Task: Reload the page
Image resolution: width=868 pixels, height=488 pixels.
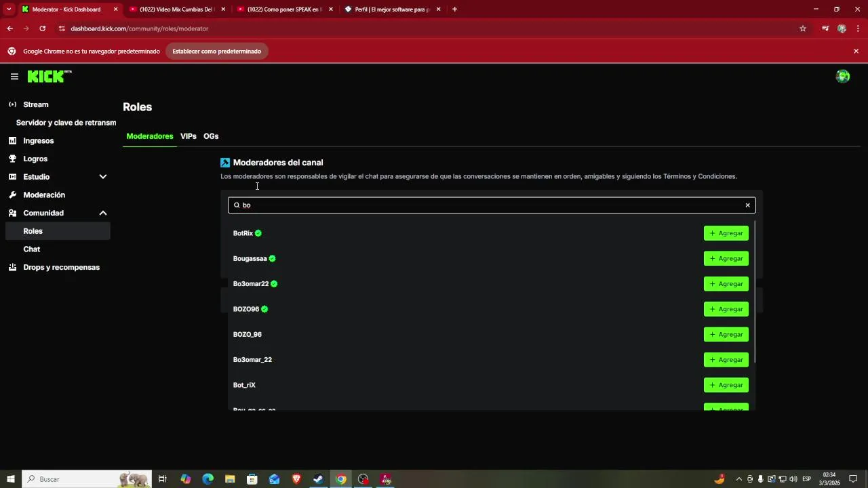Action: [43, 28]
